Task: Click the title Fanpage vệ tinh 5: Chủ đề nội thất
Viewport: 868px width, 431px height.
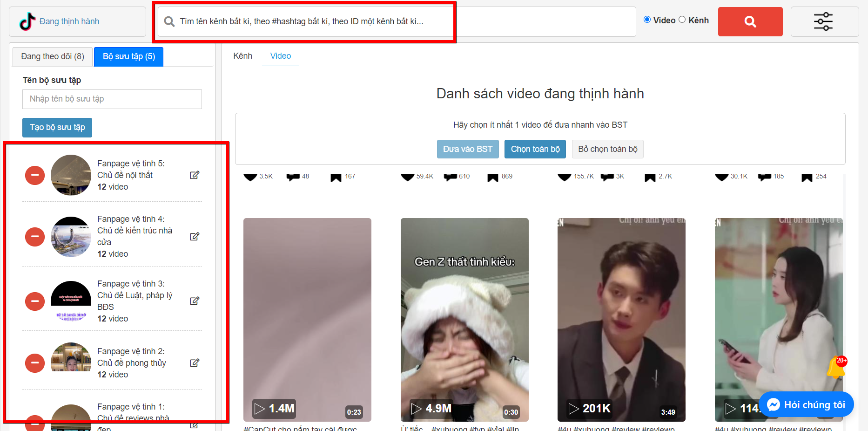Action: point(131,169)
